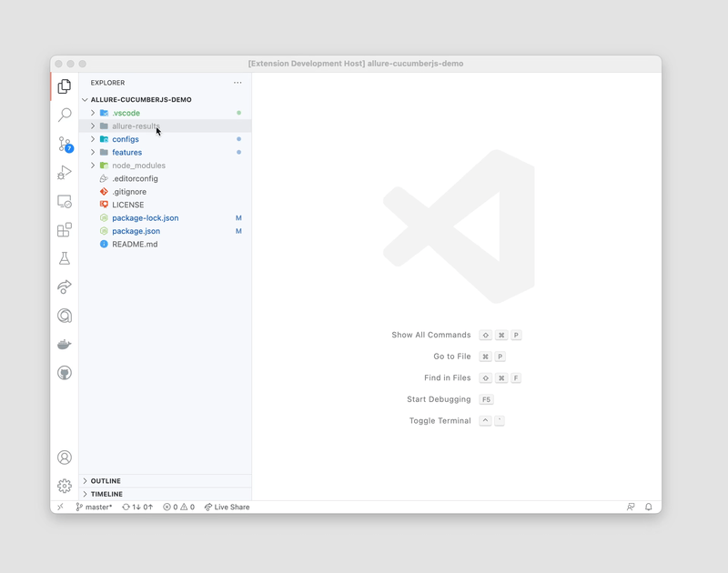Open the Remote Explorer view
Viewport: 728px width, 573px height.
pos(65,201)
